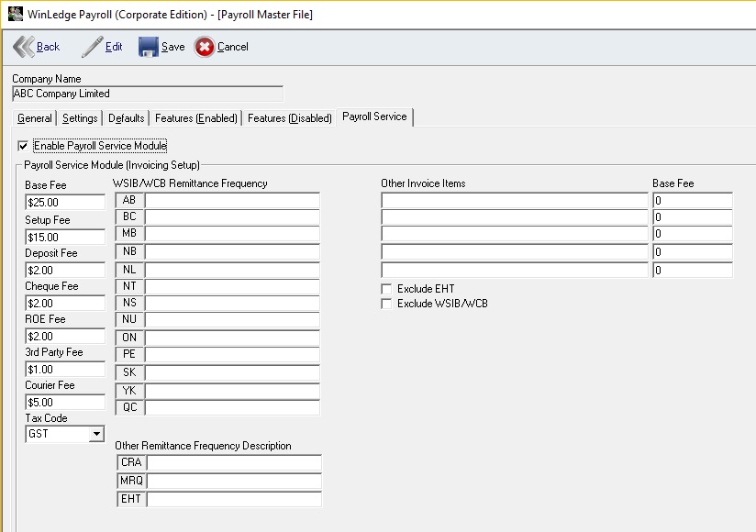Switch to the General tab
This screenshot has width=756, height=532.
click(35, 118)
